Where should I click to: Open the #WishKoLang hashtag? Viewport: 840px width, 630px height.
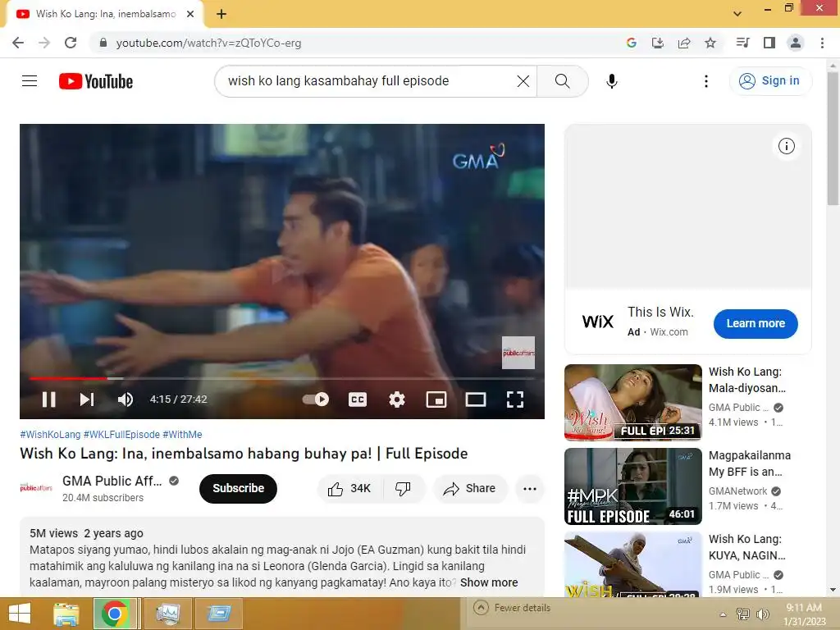pos(50,435)
